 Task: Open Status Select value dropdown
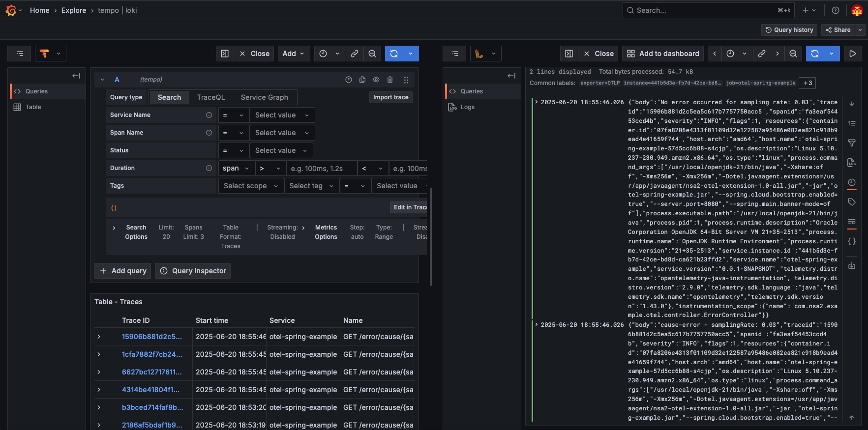pyautogui.click(x=281, y=150)
